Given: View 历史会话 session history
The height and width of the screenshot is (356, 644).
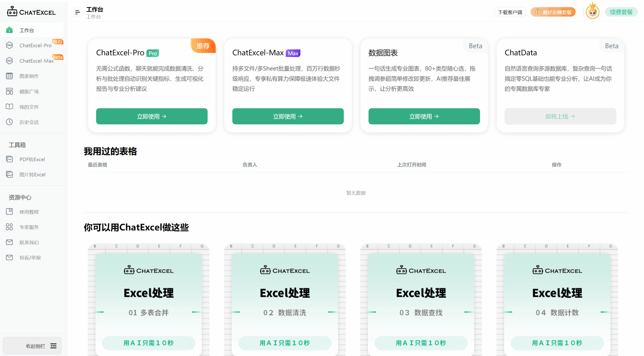Looking at the screenshot, I should (x=29, y=122).
